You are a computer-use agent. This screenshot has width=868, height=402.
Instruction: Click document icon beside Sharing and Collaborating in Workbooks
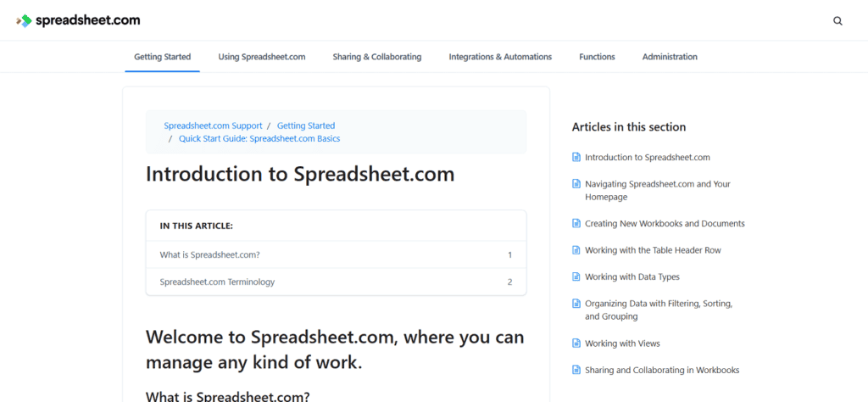point(576,371)
